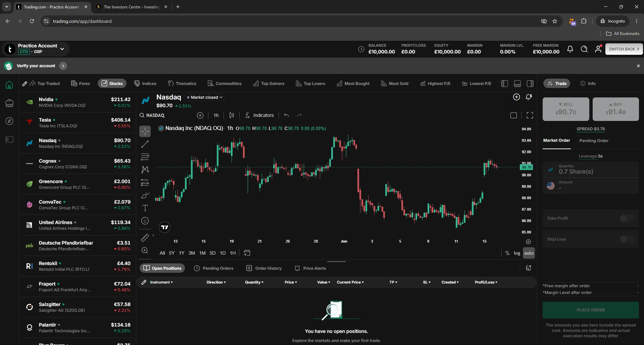Select the brush drawing tool
The image size is (644, 345).
145,195
